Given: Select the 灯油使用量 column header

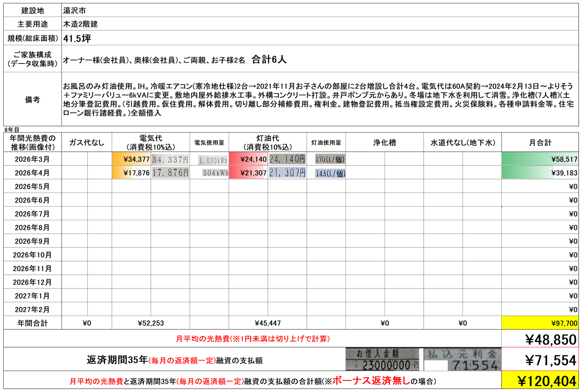Looking at the screenshot, I should pyautogui.click(x=326, y=143).
